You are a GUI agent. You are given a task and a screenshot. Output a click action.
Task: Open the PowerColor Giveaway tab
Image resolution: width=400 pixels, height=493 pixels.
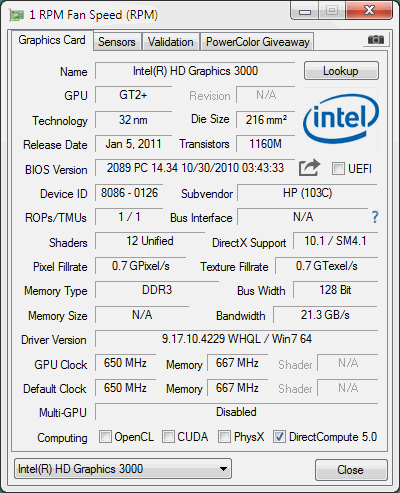257,42
